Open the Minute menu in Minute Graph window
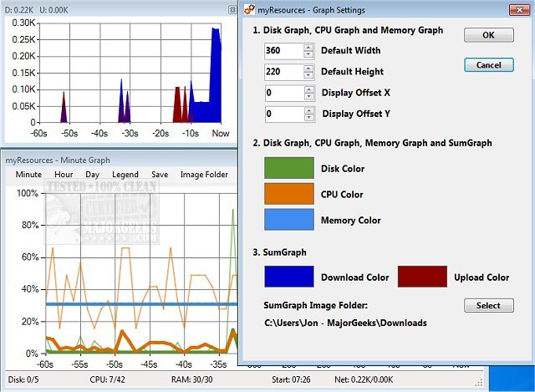This screenshot has height=392, width=535. pyautogui.click(x=28, y=175)
